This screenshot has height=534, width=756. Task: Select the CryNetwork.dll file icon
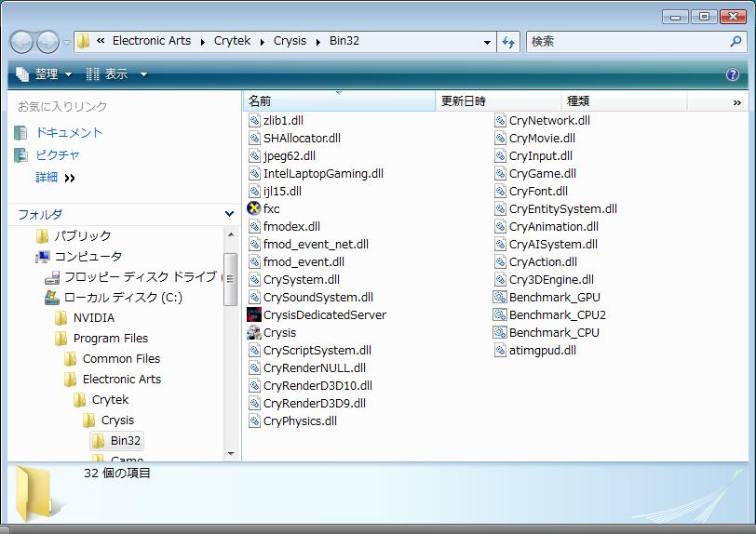[x=501, y=121]
